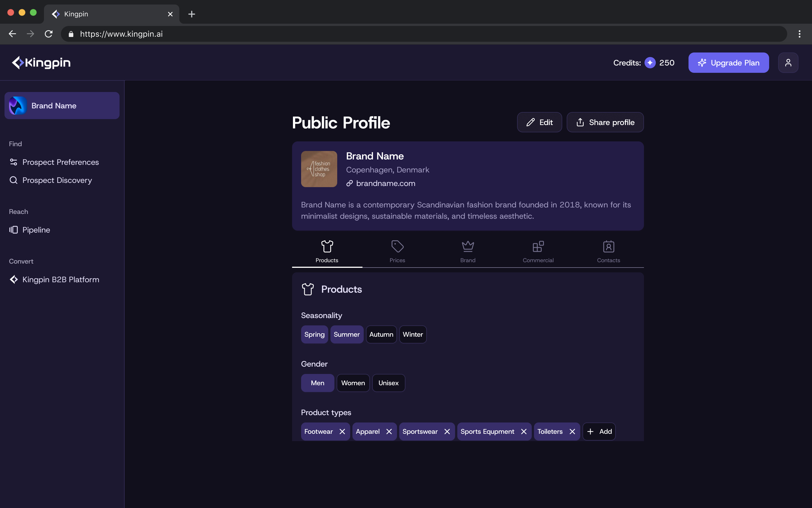Screen dimensions: 812x508
Task: Click the Edit profile button
Action: coord(539,122)
